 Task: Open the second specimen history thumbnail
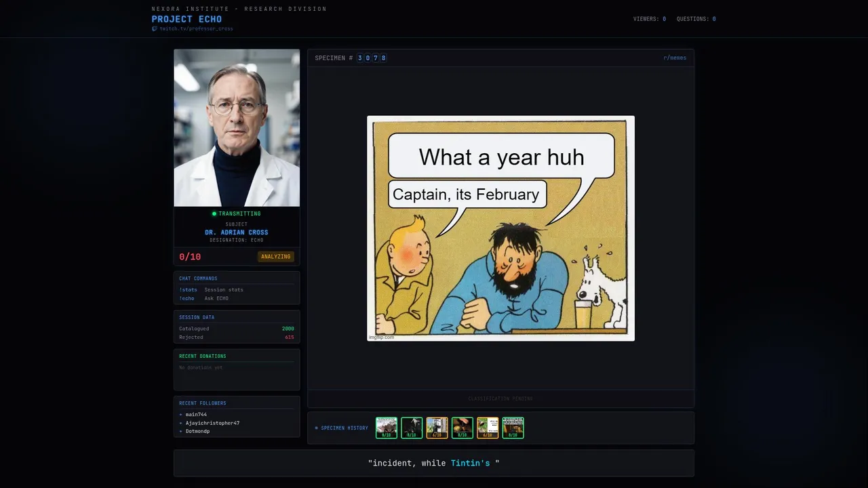pyautogui.click(x=412, y=428)
